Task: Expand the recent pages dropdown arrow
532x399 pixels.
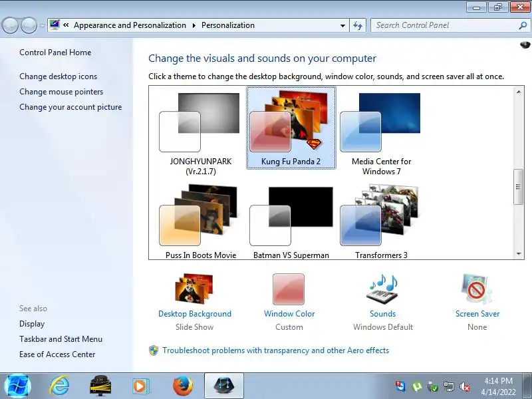Action: coord(42,25)
